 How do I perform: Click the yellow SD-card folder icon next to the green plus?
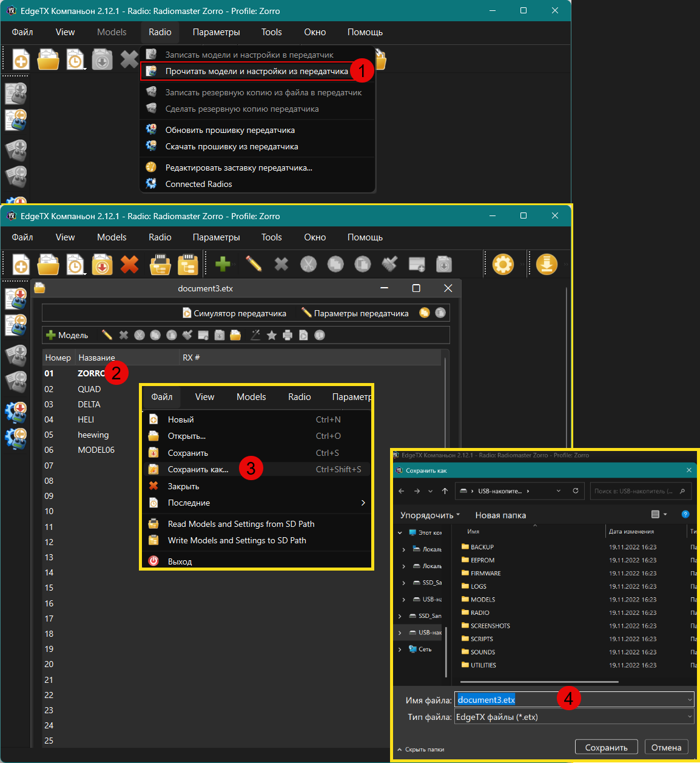188,264
